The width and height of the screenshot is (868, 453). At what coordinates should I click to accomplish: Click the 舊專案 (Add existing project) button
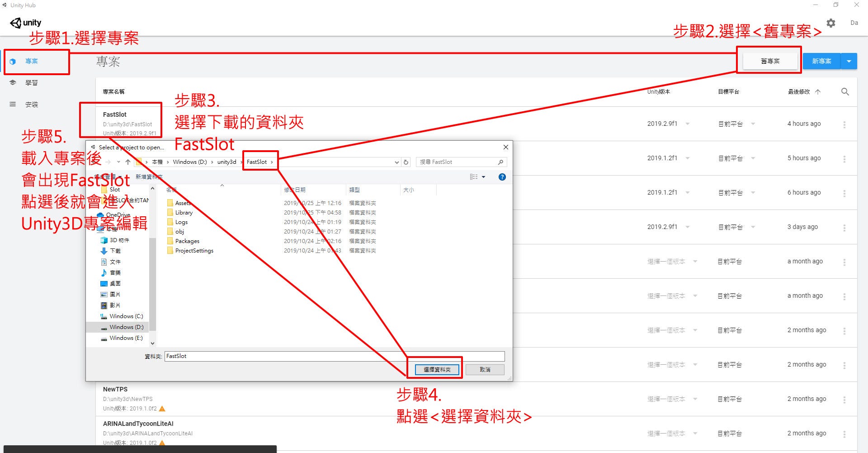tap(770, 61)
